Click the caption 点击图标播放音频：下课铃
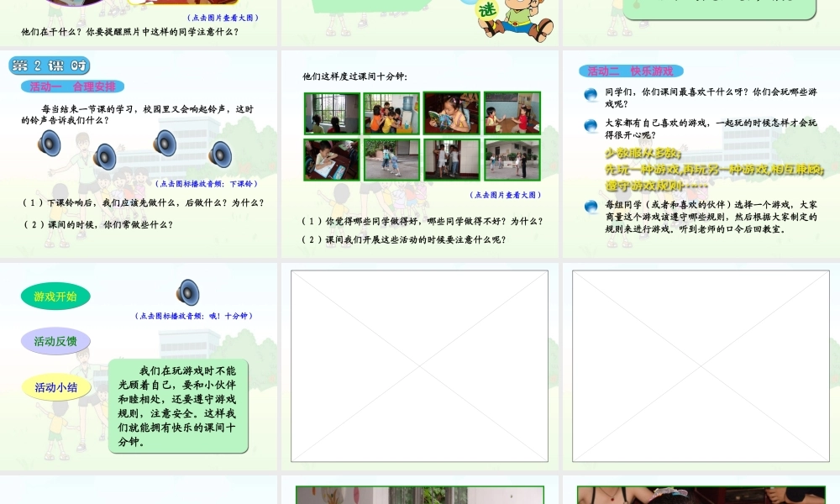840x504 pixels. pyautogui.click(x=207, y=184)
